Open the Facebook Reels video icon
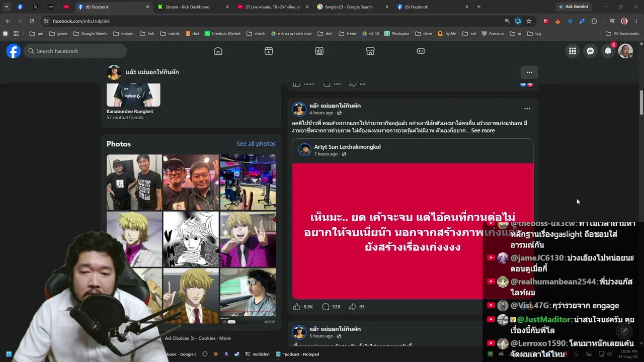The height and width of the screenshot is (362, 644). pos(269,51)
